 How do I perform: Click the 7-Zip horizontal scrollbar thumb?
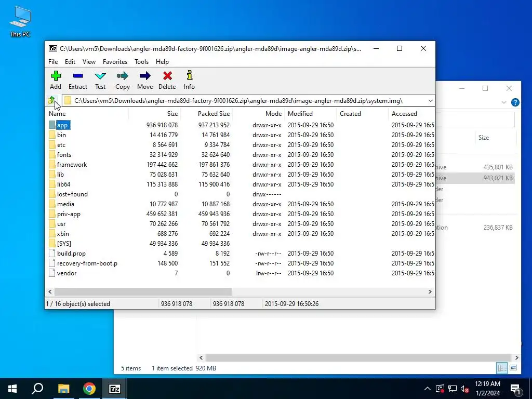(143, 291)
